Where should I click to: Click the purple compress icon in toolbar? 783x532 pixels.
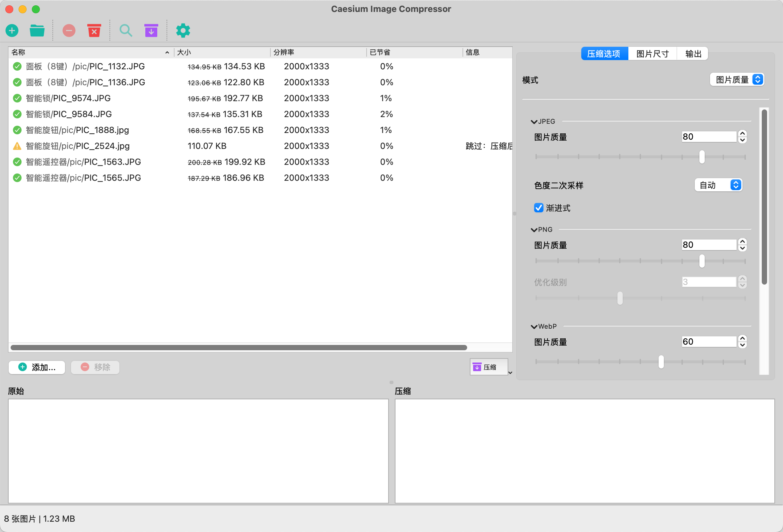[x=151, y=30]
